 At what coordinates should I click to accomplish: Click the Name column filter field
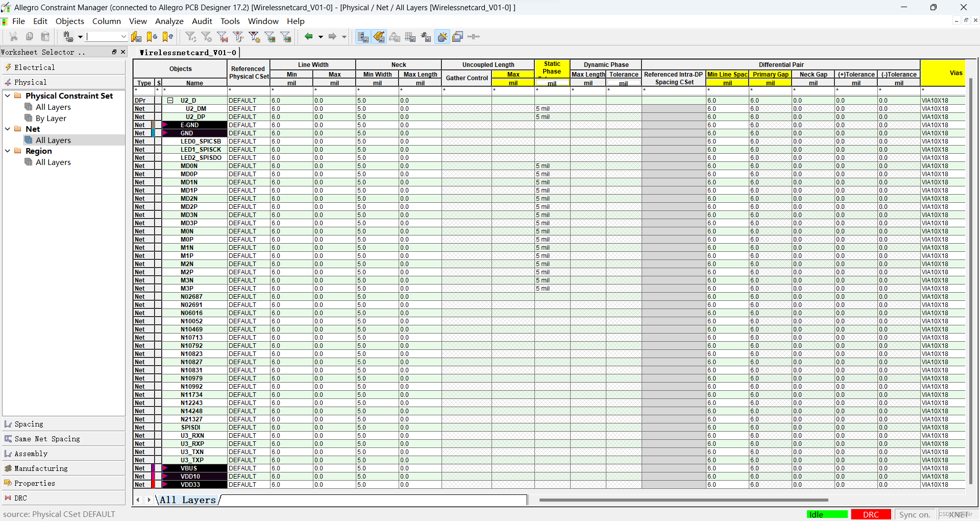tap(194, 90)
